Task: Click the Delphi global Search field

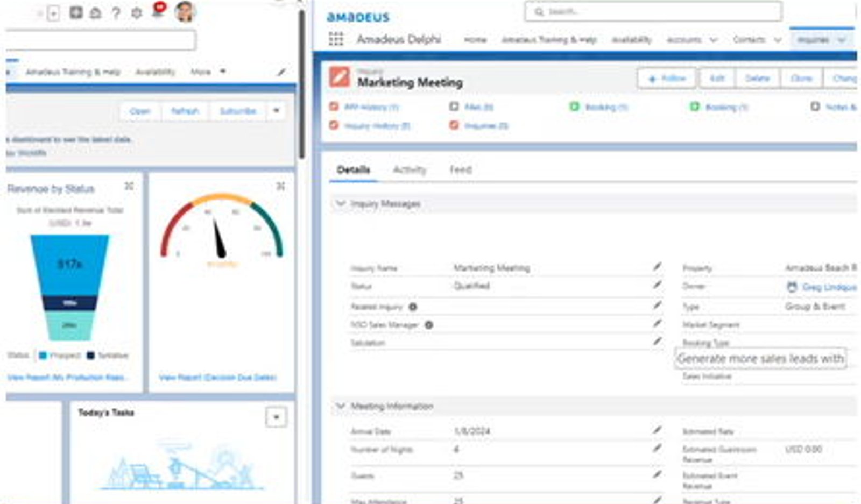Action: (x=653, y=11)
